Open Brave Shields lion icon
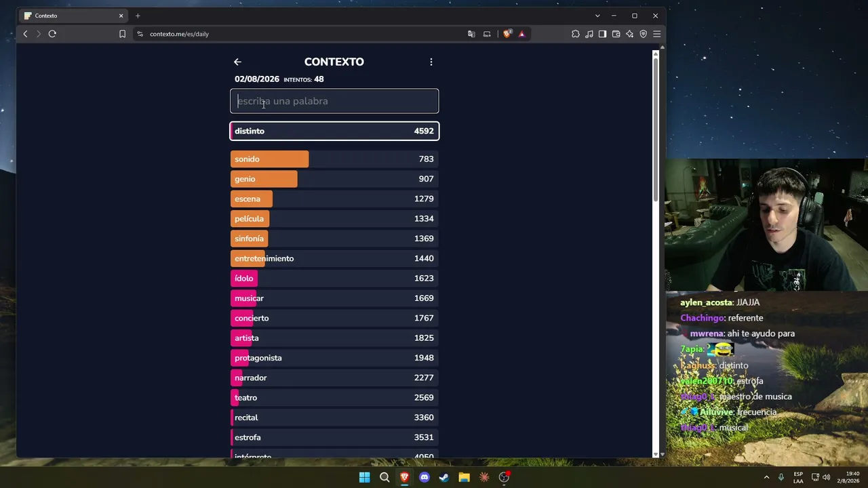Screen dimensions: 868x488 tap(507, 34)
